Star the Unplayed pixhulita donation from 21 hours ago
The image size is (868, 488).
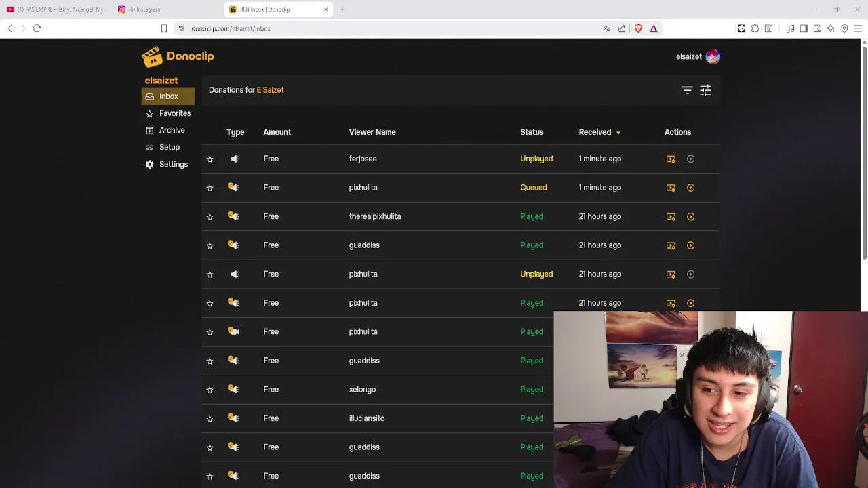pyautogui.click(x=210, y=274)
